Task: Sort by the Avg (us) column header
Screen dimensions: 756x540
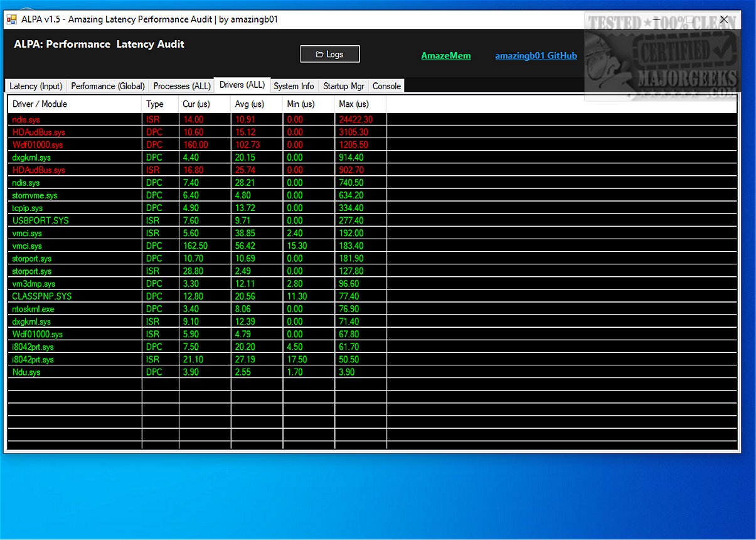Action: tap(257, 104)
